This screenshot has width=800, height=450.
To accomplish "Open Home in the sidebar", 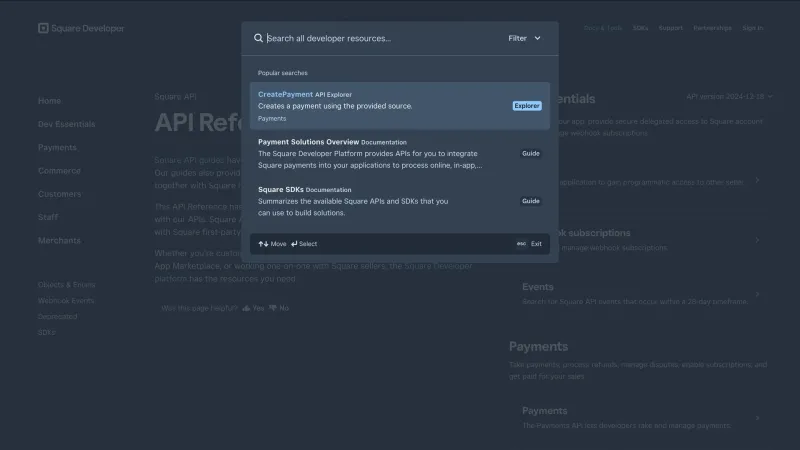I will 49,101.
